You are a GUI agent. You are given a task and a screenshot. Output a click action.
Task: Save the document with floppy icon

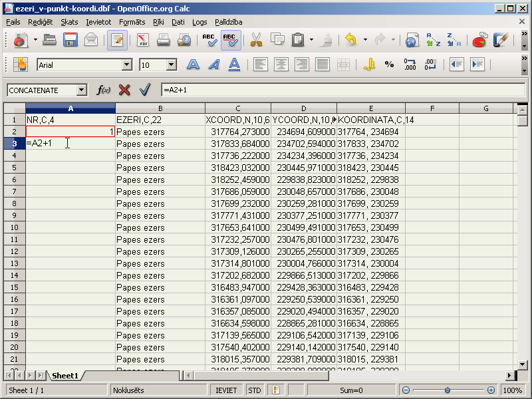click(x=70, y=40)
